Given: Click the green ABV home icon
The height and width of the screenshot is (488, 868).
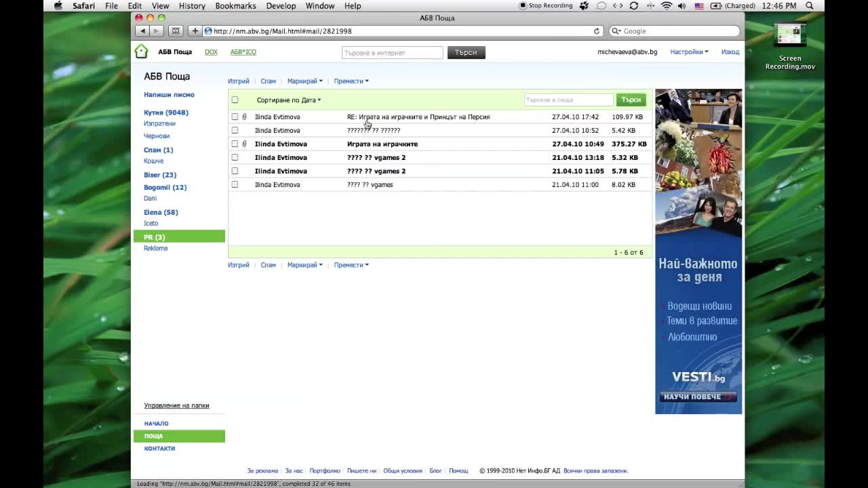Looking at the screenshot, I should (x=141, y=52).
